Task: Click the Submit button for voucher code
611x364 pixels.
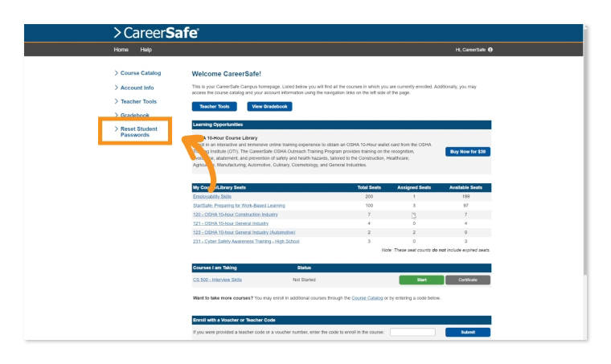Action: pyautogui.click(x=468, y=332)
